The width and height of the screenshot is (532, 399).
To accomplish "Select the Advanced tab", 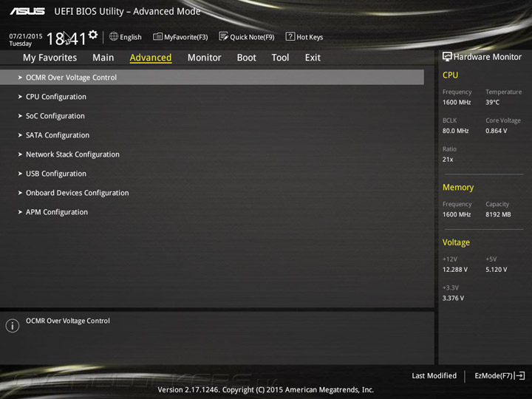I will coord(151,58).
